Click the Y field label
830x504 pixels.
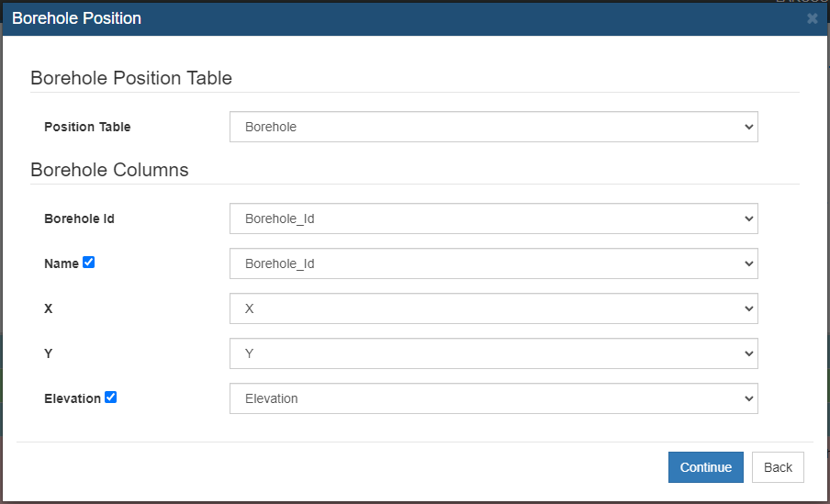pyautogui.click(x=48, y=353)
